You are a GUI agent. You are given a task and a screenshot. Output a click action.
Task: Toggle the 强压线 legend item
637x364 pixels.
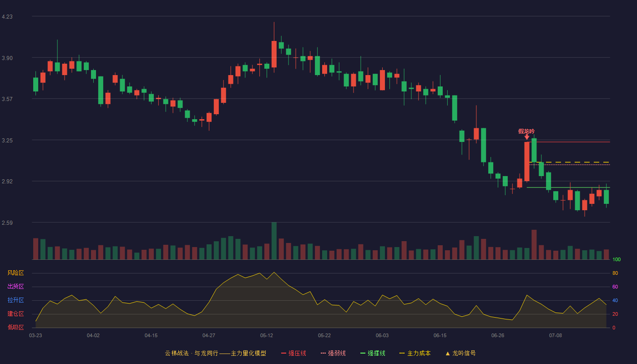[x=293, y=353]
